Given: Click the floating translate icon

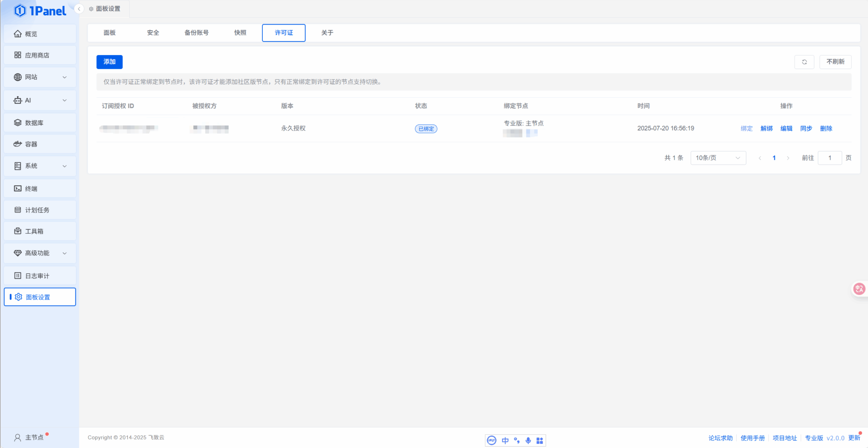Looking at the screenshot, I should pos(859,289).
